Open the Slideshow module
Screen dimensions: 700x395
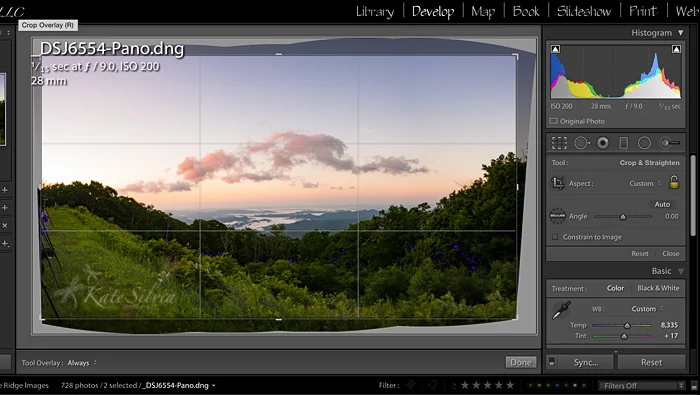[584, 11]
